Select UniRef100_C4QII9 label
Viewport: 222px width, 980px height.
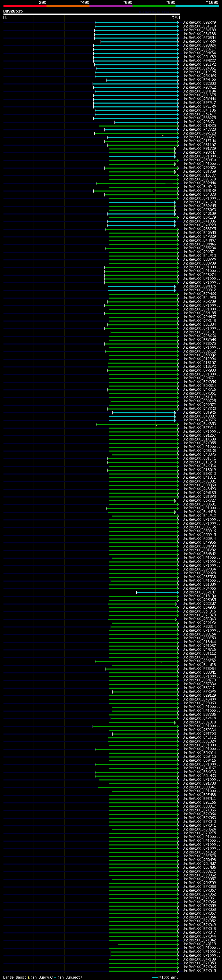(199, 944)
